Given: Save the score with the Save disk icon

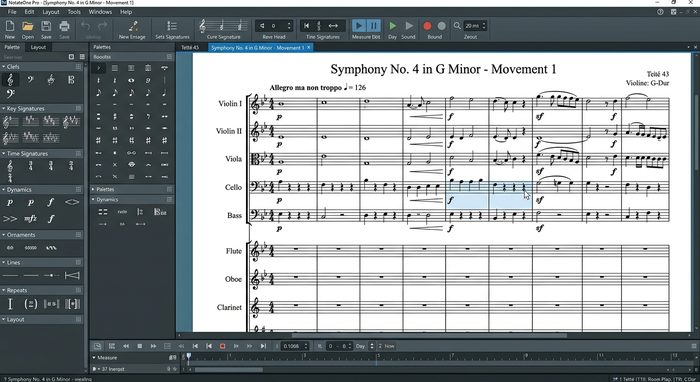Looking at the screenshot, I should point(46,26).
